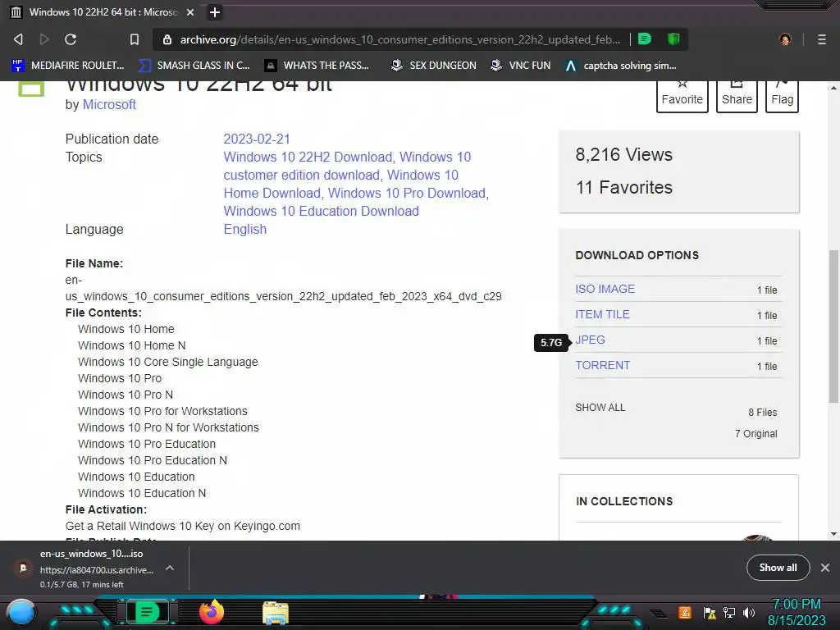Viewport: 840px width, 630px height.
Task: Click the 7 Original files link
Action: point(756,434)
